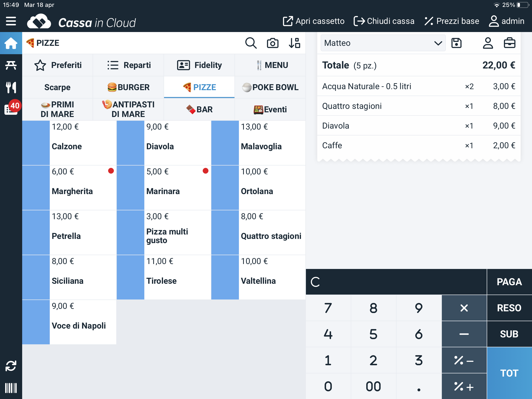Click the product search magnifier icon

tap(251, 43)
